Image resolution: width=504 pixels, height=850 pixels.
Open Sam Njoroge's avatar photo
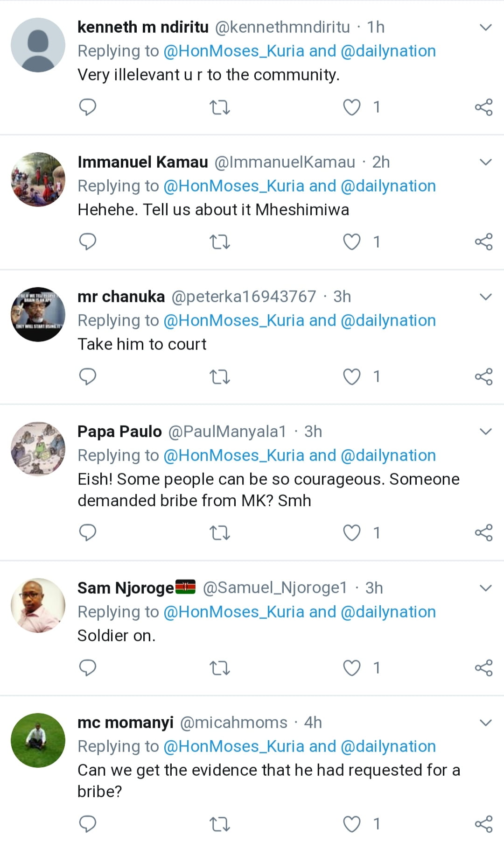pyautogui.click(x=38, y=605)
